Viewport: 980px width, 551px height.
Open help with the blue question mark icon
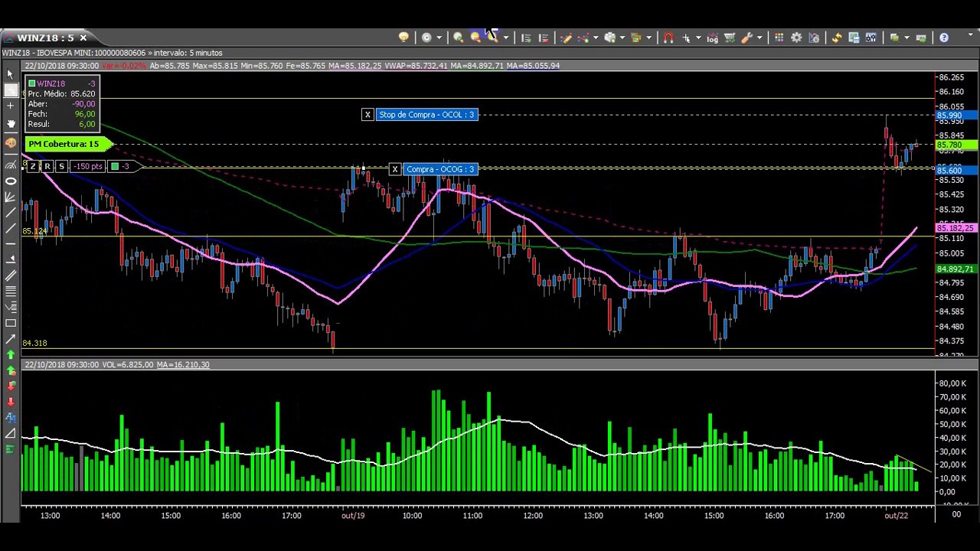(944, 37)
